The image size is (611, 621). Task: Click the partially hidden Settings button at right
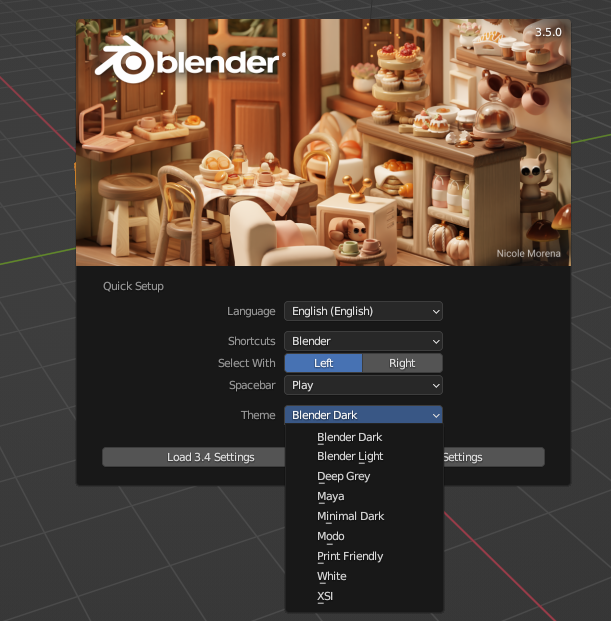pyautogui.click(x=494, y=457)
